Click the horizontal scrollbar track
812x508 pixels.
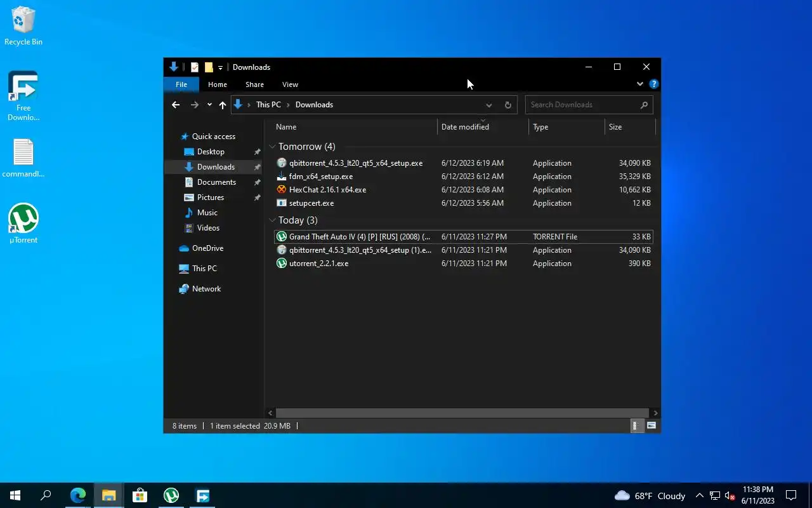pos(462,413)
